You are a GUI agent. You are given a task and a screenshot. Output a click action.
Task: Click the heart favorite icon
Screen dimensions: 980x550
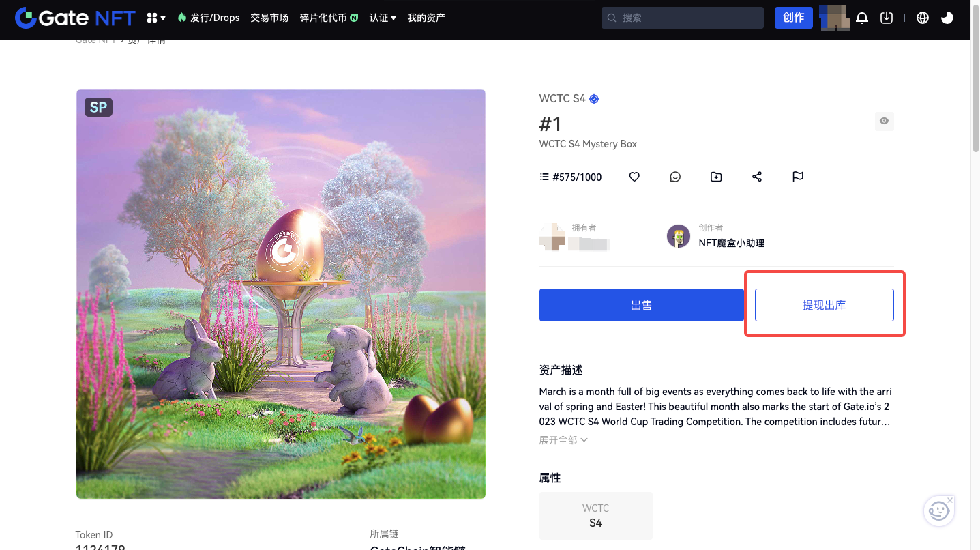(x=634, y=177)
